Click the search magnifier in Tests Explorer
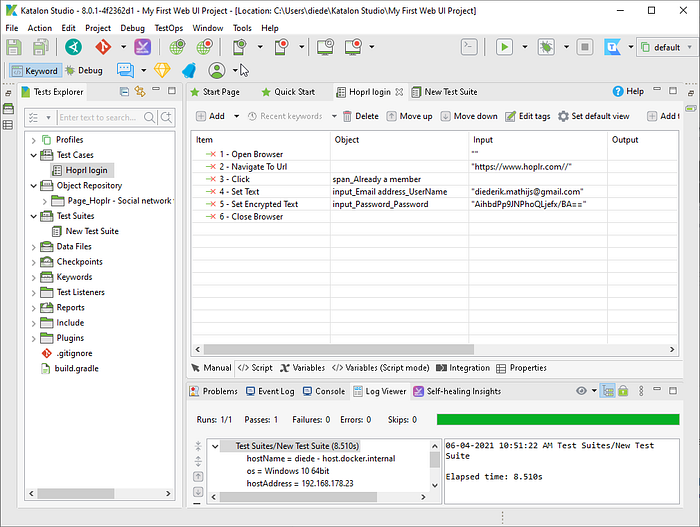Screen dimensions: 700x527 150,117
